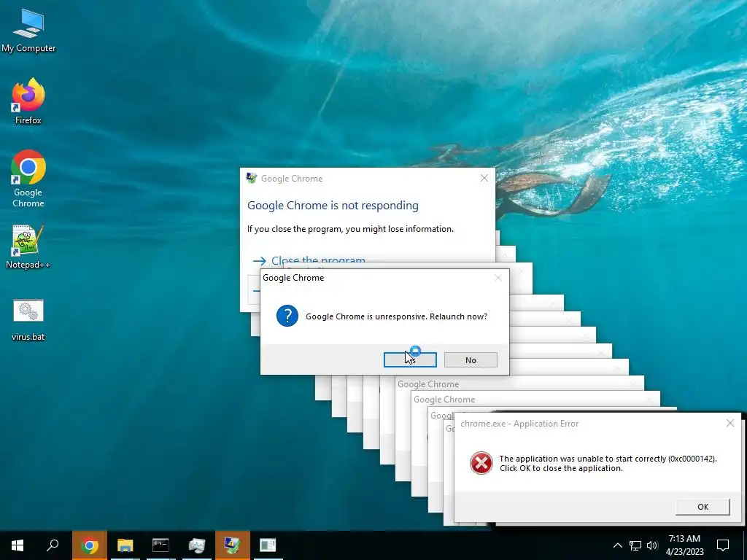Switch to Chrome in the taskbar
The image size is (747, 560).
tap(90, 545)
